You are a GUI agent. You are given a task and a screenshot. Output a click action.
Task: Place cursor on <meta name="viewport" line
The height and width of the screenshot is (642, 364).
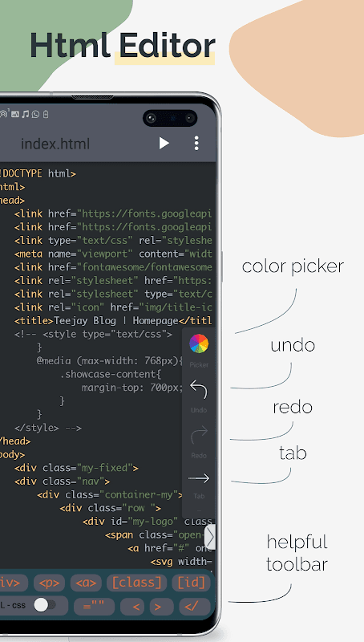(x=113, y=254)
